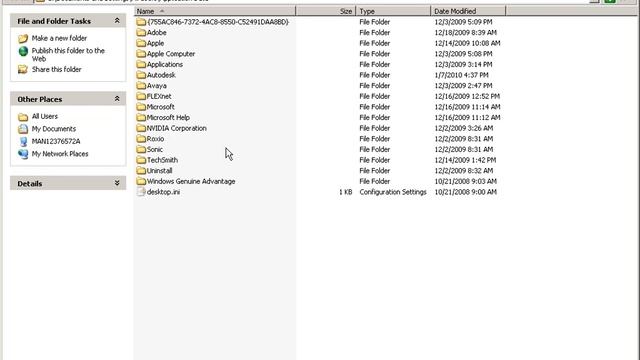Select the Applications folder icon
Image resolution: width=640 pixels, height=360 pixels.
click(x=141, y=64)
